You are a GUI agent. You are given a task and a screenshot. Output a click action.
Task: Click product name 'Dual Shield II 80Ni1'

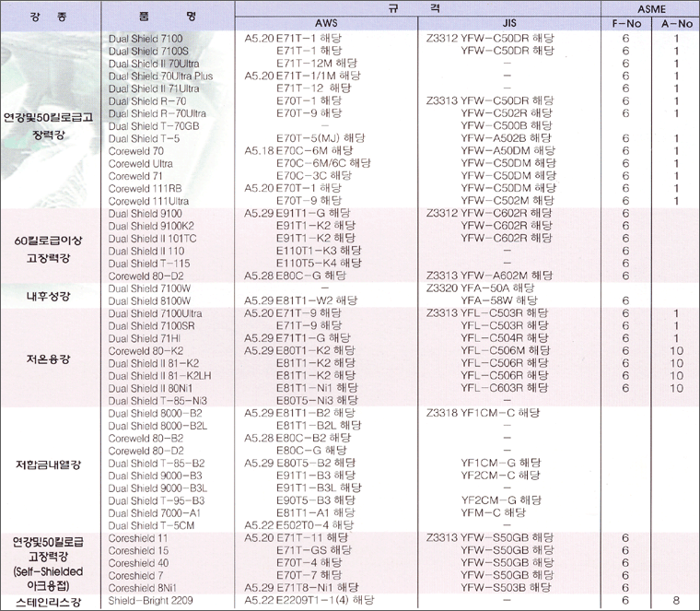point(150,389)
